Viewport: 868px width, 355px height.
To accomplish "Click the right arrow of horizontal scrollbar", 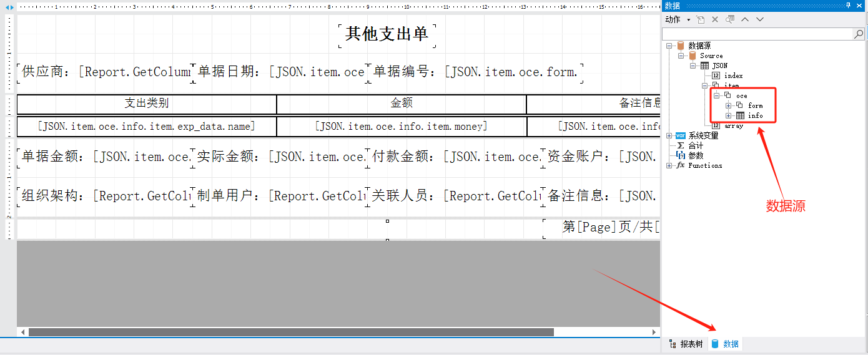I will [x=654, y=332].
